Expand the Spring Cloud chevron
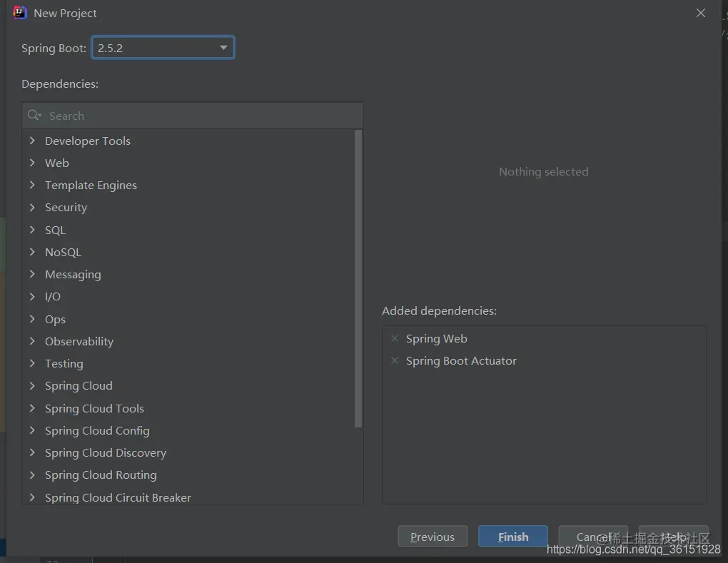The height and width of the screenshot is (563, 728). pyautogui.click(x=32, y=386)
